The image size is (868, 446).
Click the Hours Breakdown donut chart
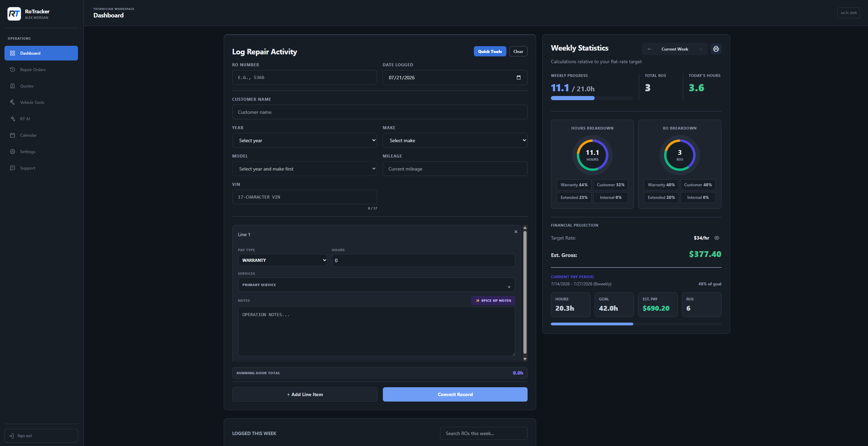click(592, 155)
